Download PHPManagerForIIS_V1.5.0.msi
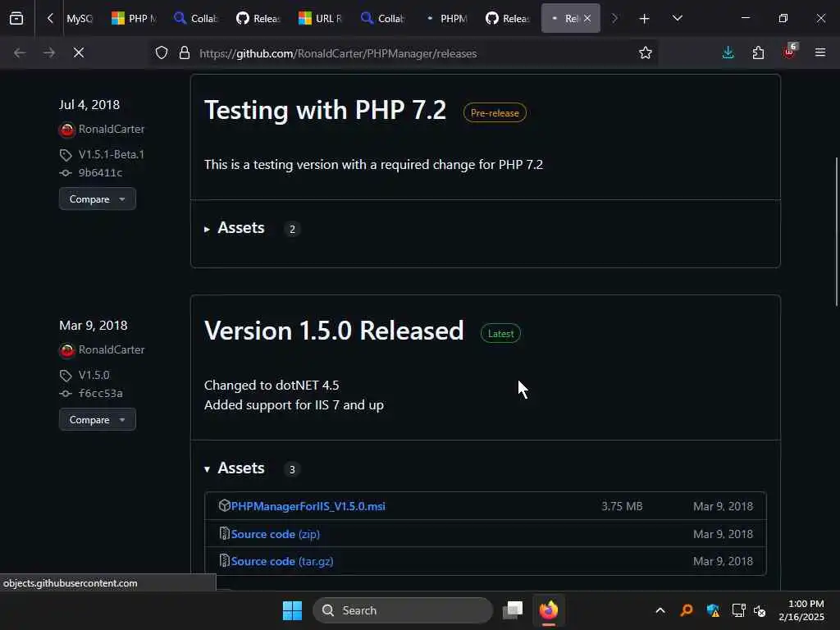The height and width of the screenshot is (630, 840). 308,506
